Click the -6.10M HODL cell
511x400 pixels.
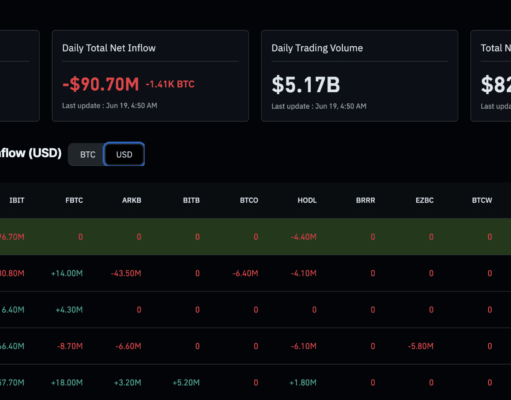point(304,346)
